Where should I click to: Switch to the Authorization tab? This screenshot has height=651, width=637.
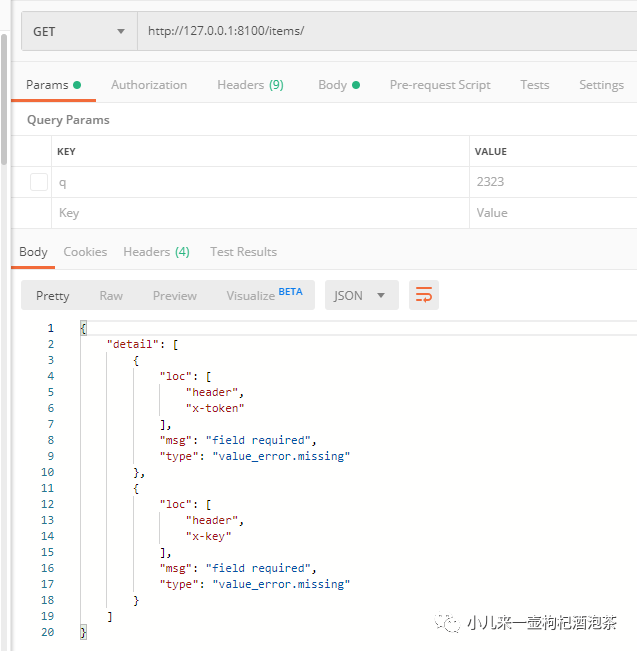pos(149,85)
